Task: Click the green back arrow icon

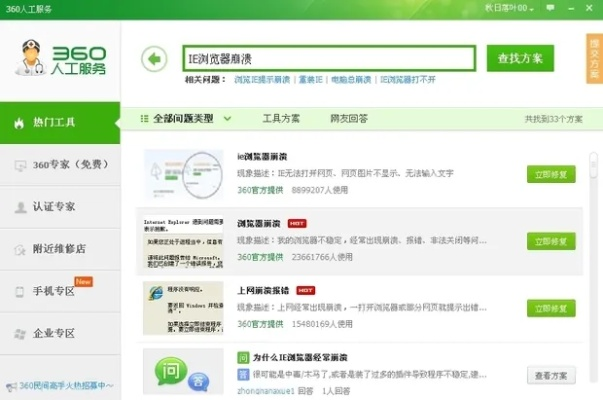Action: click(154, 59)
